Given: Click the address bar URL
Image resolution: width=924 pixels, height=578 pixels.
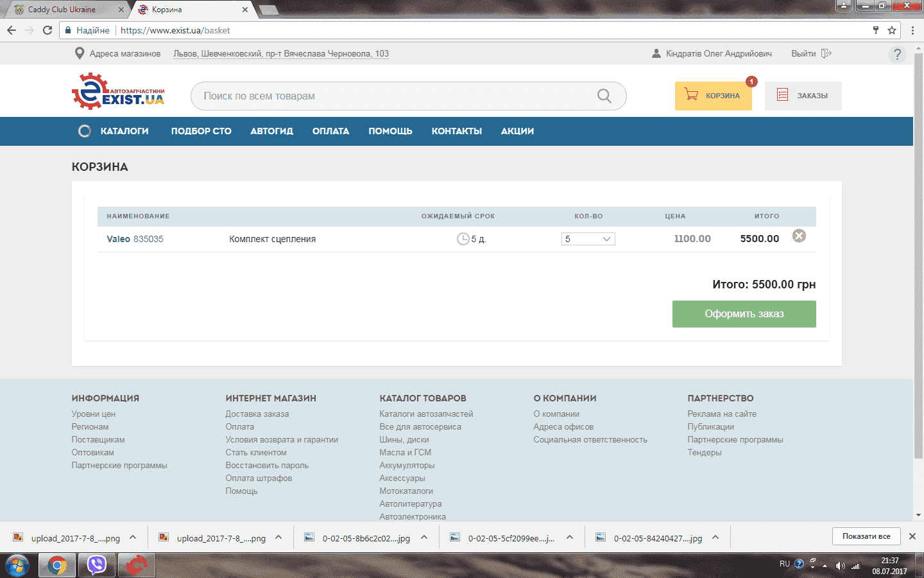Looking at the screenshot, I should pyautogui.click(x=175, y=30).
